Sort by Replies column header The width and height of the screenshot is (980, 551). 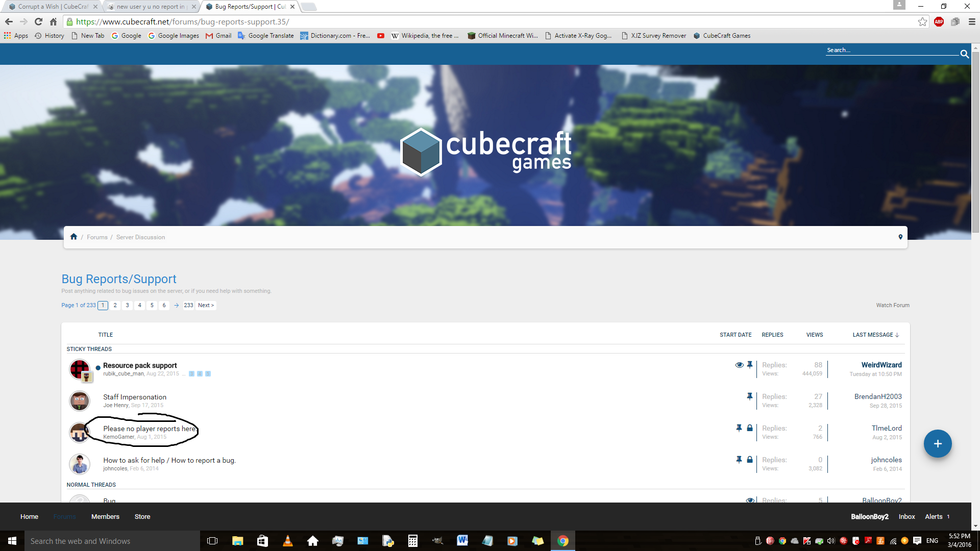point(772,335)
